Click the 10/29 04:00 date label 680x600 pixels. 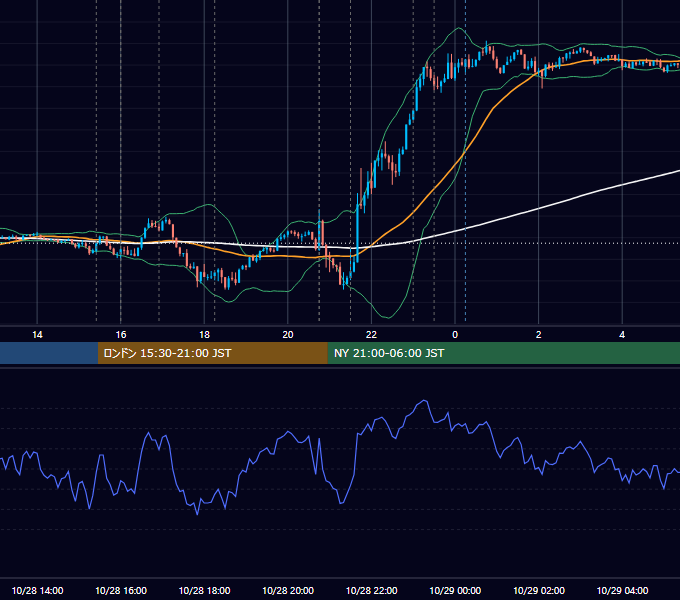(622, 590)
